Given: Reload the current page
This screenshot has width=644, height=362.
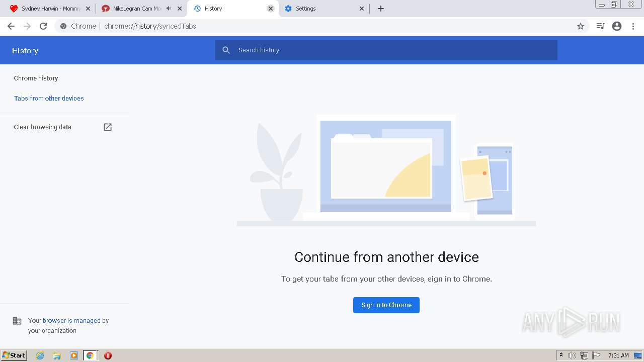Looking at the screenshot, I should point(43,26).
